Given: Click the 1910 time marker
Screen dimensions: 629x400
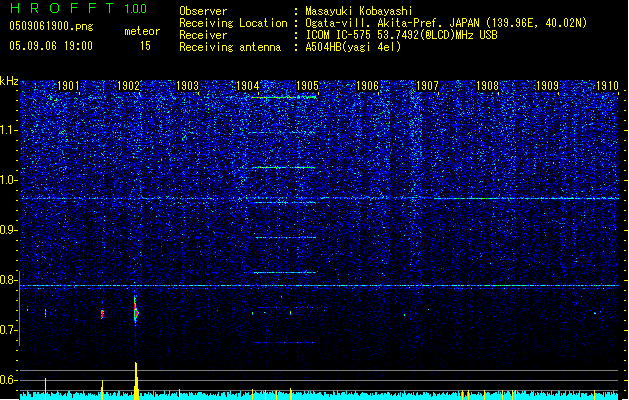Looking at the screenshot, I should point(607,86).
